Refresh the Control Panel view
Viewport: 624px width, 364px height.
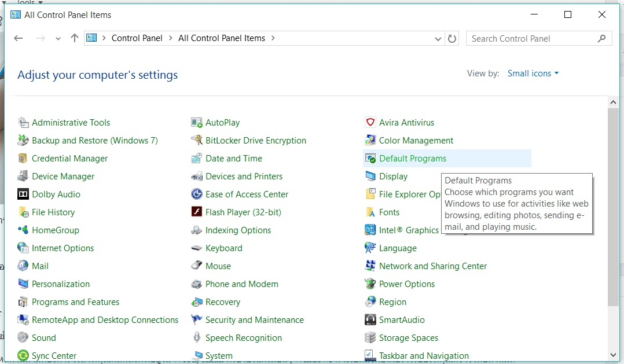(x=452, y=38)
